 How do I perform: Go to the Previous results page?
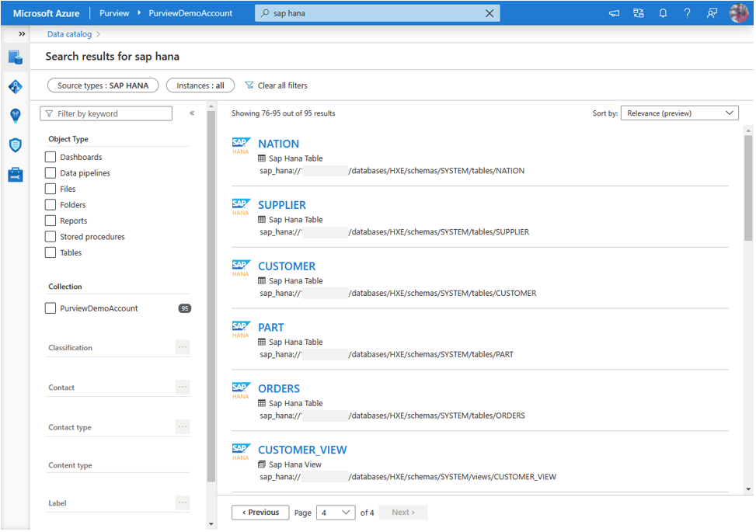pyautogui.click(x=260, y=513)
